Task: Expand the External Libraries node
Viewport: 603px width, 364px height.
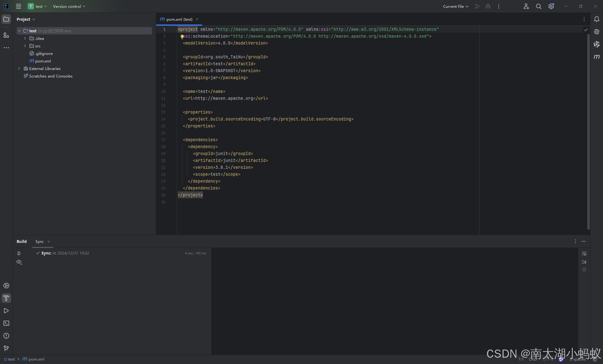Action: click(x=19, y=68)
